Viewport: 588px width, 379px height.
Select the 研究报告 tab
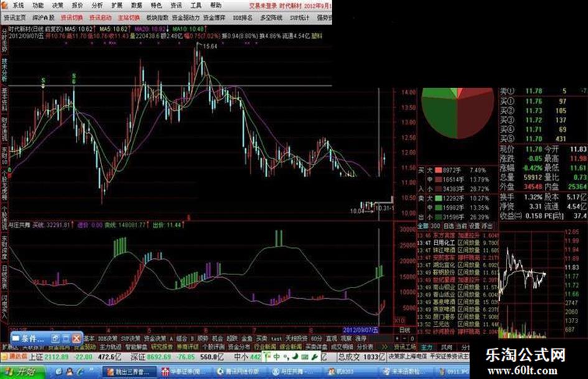tap(162, 347)
